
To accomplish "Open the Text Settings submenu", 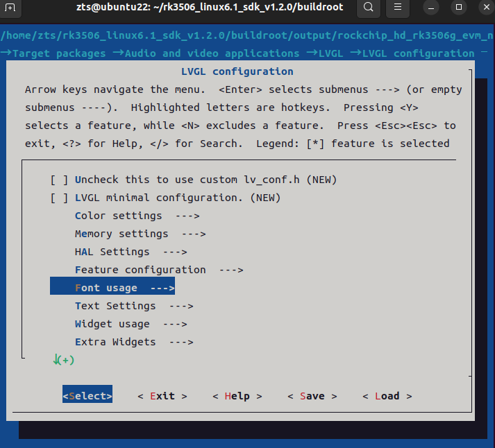I will point(134,306).
